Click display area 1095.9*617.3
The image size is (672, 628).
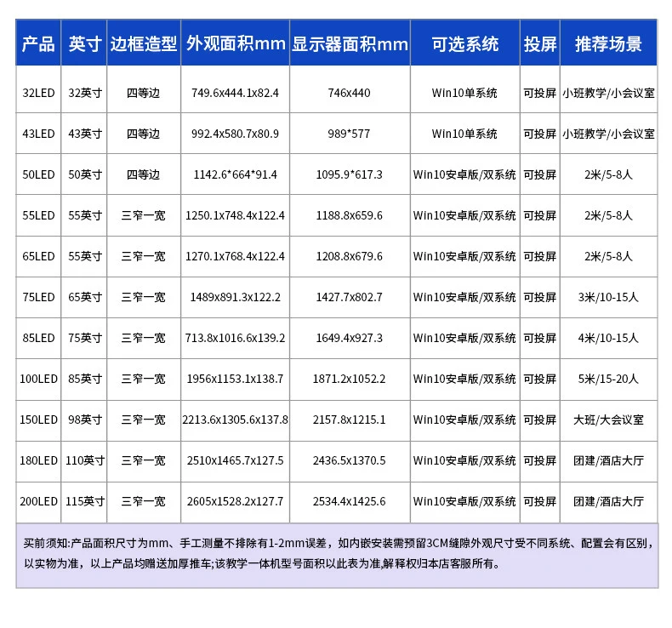(x=350, y=174)
